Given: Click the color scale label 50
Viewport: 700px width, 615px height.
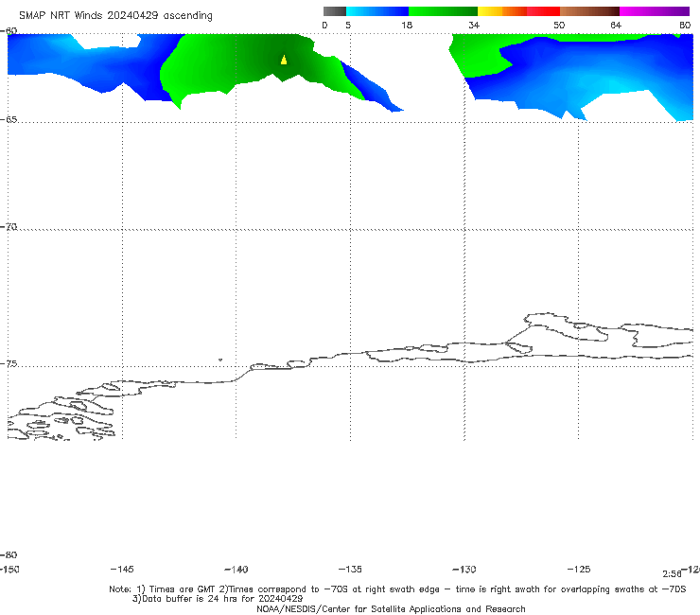Looking at the screenshot, I should (559, 25).
